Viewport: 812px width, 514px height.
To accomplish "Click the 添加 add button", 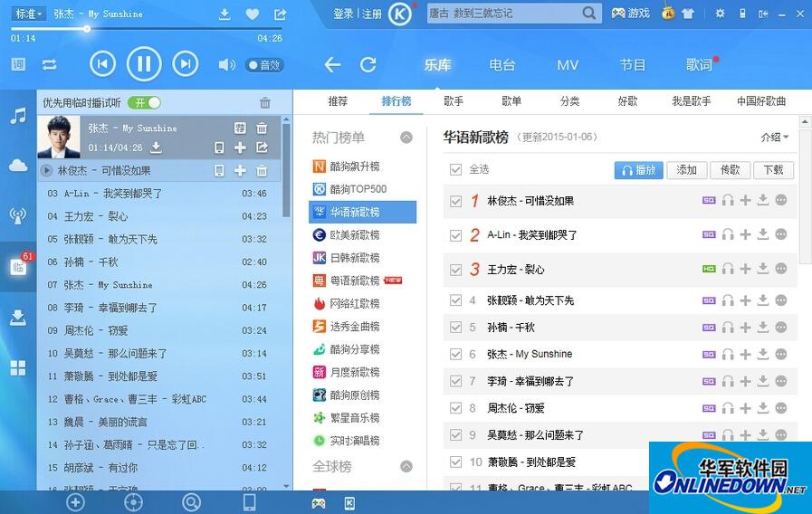I will point(687,170).
